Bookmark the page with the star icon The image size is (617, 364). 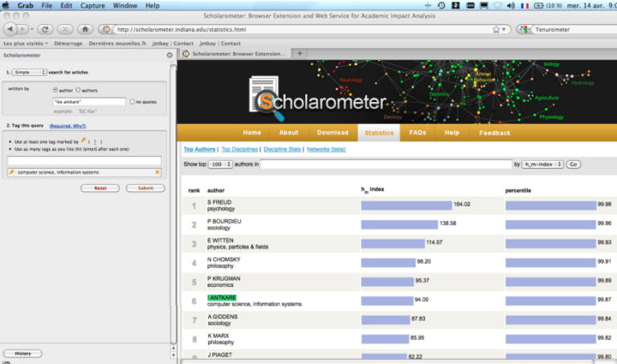[496, 30]
